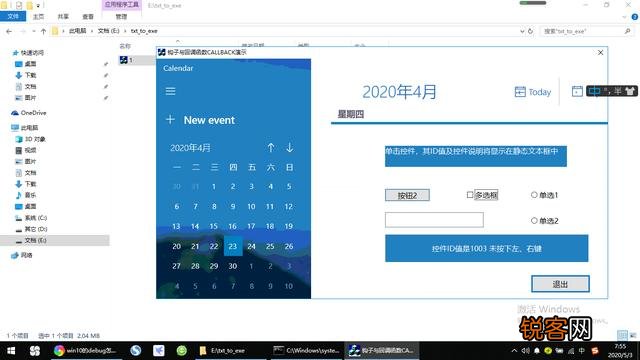Viewport: 640px width, 360px height.
Task: Click the volume icon in the system tray
Action: coord(526,351)
